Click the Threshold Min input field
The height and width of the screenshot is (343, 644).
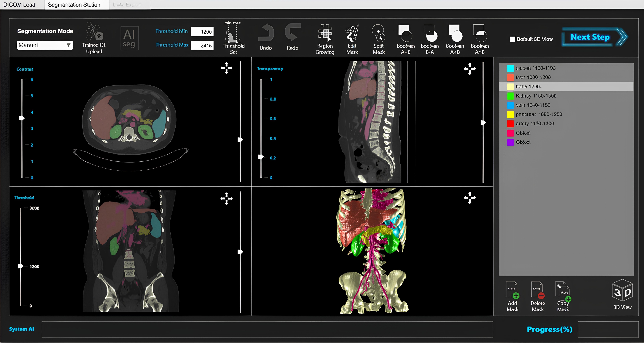(202, 32)
